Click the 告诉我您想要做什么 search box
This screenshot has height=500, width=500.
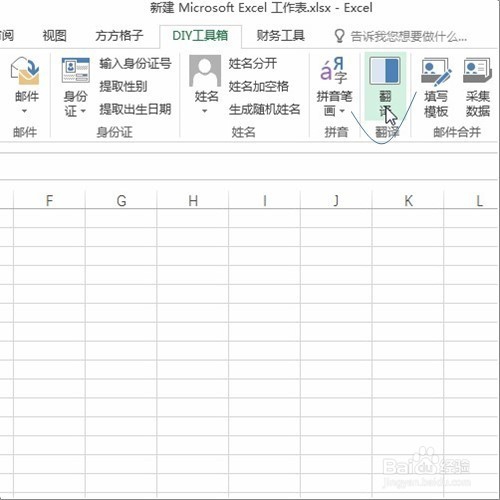pos(409,36)
